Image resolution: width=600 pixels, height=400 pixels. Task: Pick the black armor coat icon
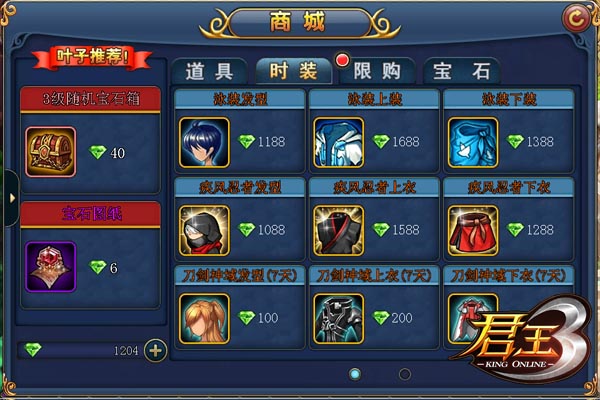339,318
